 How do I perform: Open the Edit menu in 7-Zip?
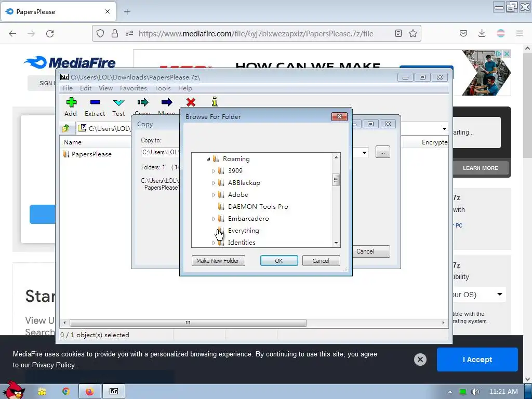86,88
